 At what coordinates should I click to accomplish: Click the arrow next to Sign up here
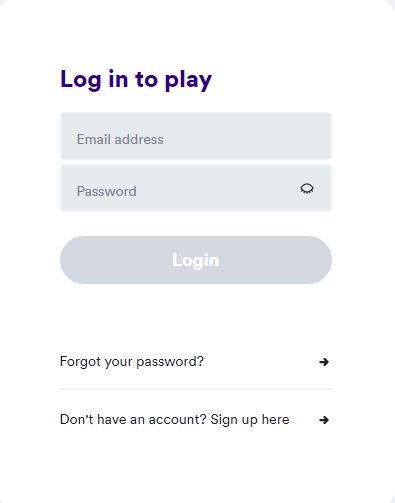coord(324,420)
